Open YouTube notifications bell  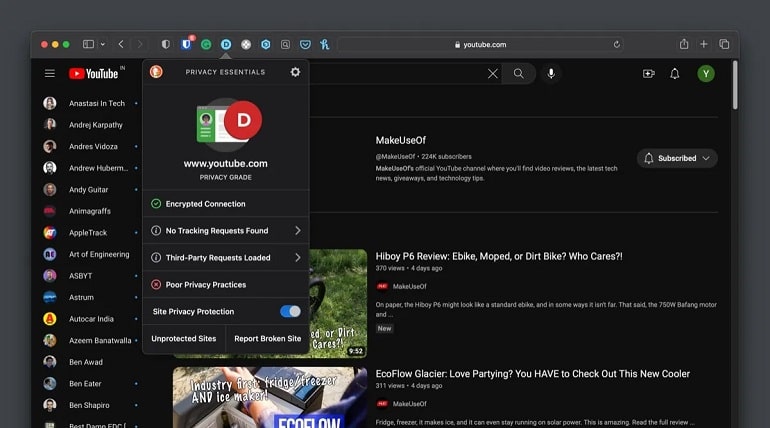click(675, 74)
